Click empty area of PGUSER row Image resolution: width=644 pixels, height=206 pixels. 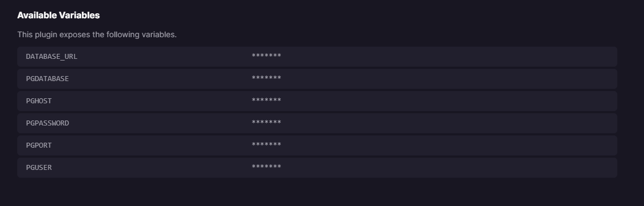coord(448,168)
